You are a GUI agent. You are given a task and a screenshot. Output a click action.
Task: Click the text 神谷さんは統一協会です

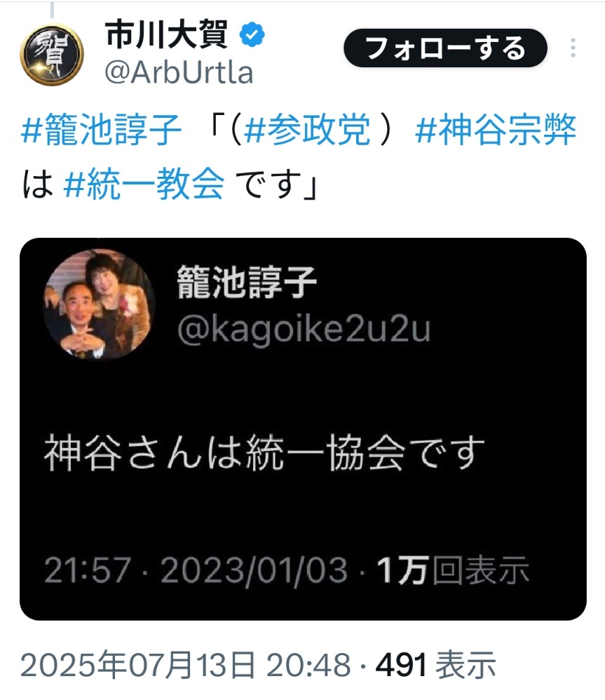tap(264, 452)
